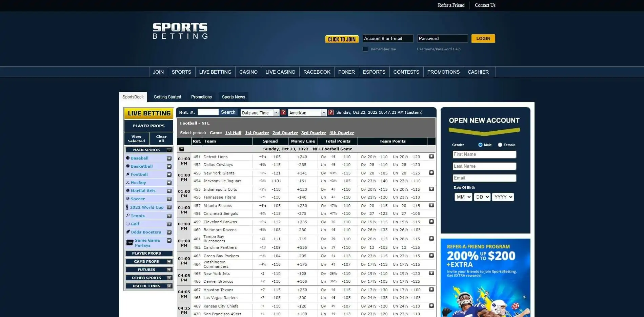This screenshot has width=644, height=317.
Task: Click the LOGIN button
Action: (483, 38)
